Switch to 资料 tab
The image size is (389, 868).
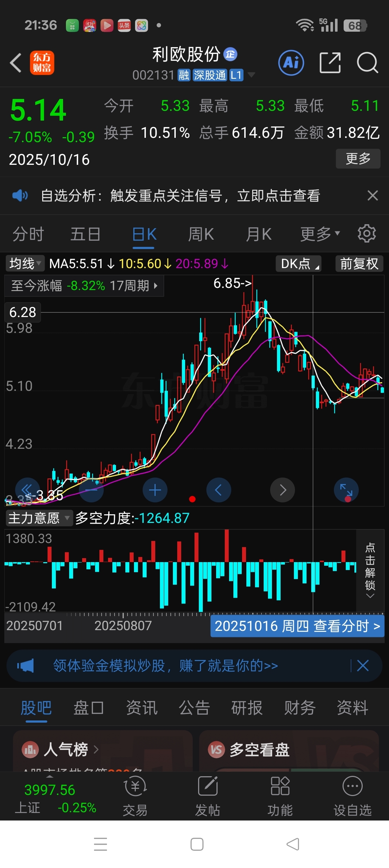(x=352, y=708)
